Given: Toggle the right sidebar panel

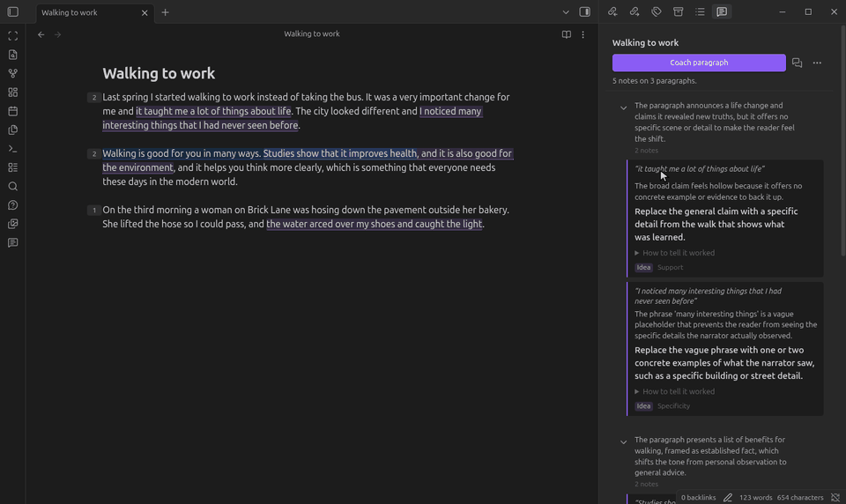Looking at the screenshot, I should (x=585, y=11).
